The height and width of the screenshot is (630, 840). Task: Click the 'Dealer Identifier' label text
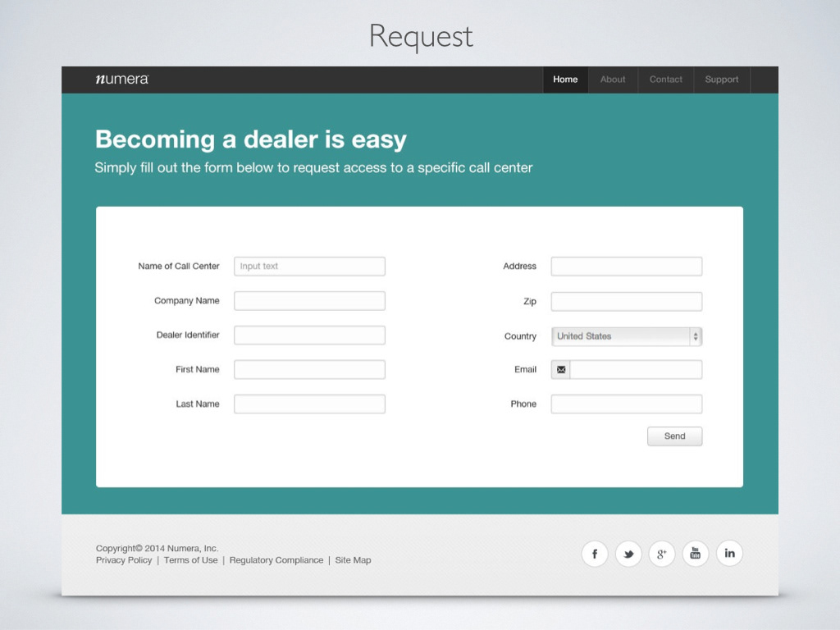(x=188, y=335)
